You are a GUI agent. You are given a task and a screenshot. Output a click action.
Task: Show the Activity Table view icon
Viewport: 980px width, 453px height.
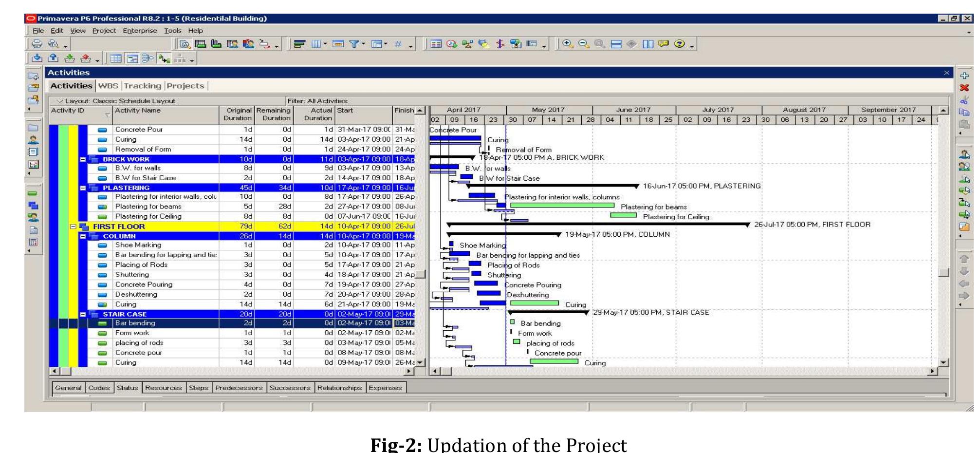[115, 59]
